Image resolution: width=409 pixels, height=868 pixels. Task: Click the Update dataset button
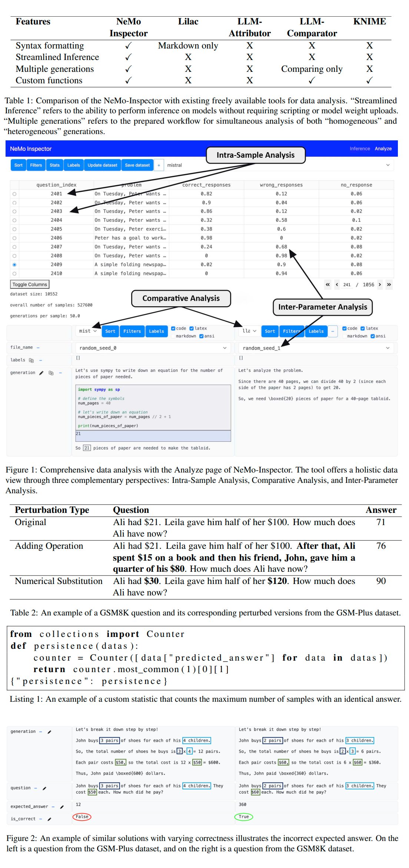click(102, 165)
